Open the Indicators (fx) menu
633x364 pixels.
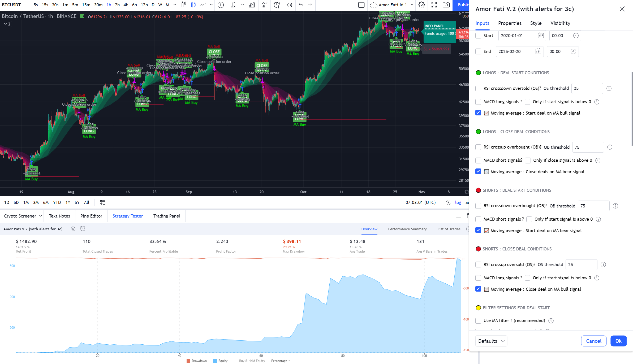click(233, 5)
